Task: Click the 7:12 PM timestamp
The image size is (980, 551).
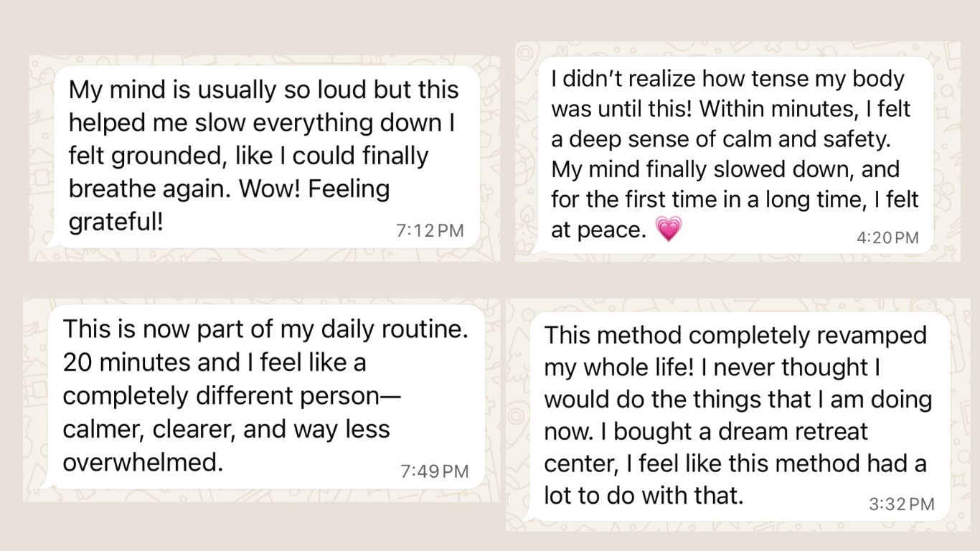Action: pyautogui.click(x=430, y=230)
